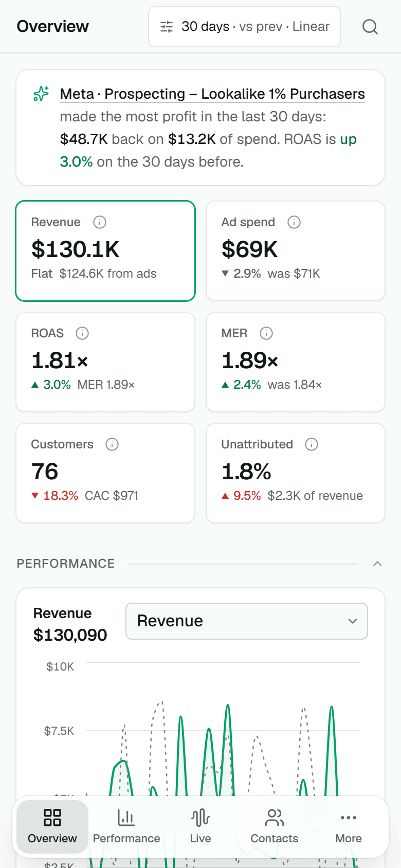Open the Live tab
Viewport: 401px width, 868px height.
pos(200,826)
